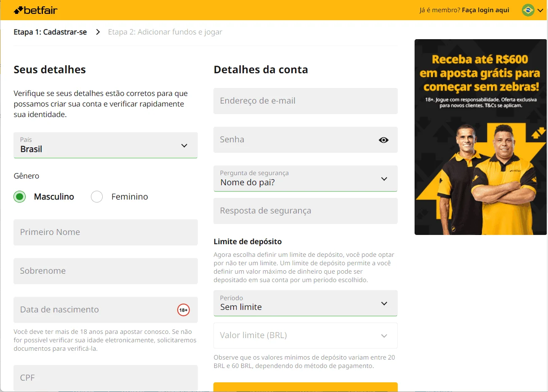Click the Seus detalhes heading

[50, 69]
